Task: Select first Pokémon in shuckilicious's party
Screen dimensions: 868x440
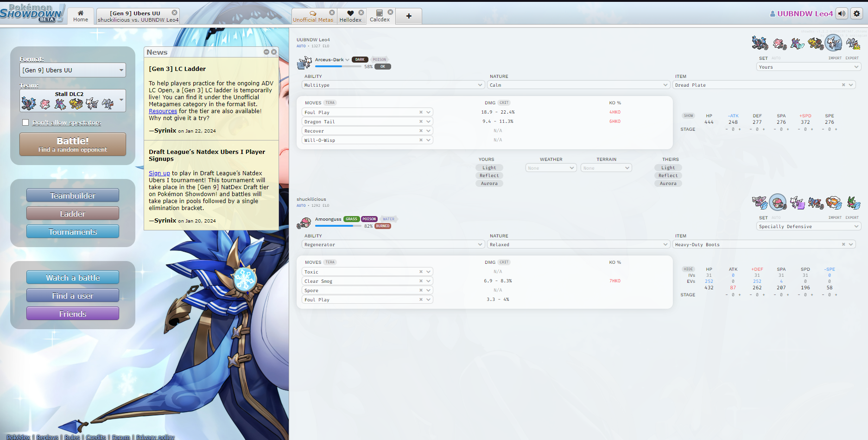Action: click(760, 202)
